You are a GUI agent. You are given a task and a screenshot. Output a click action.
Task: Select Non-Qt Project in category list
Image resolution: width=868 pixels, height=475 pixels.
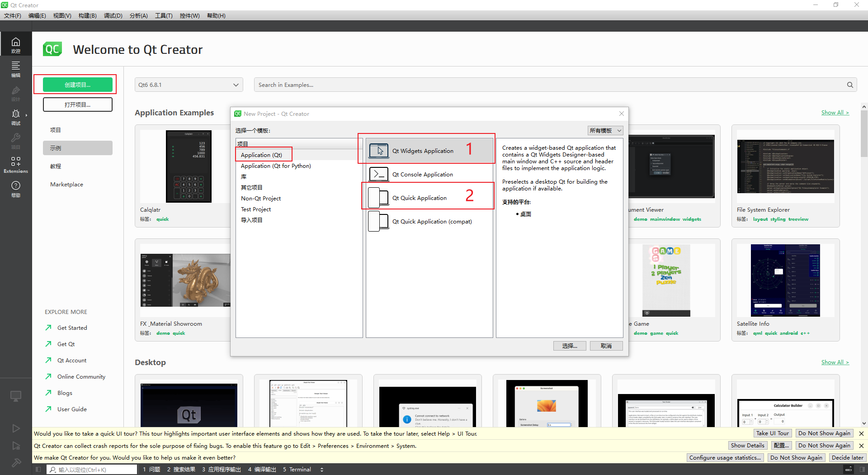tap(261, 199)
